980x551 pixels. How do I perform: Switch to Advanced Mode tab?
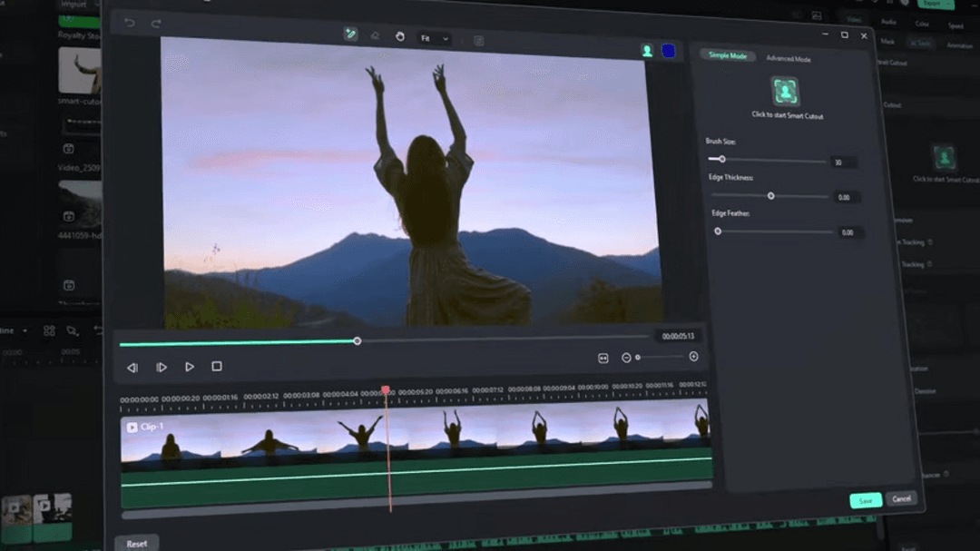[x=789, y=57]
